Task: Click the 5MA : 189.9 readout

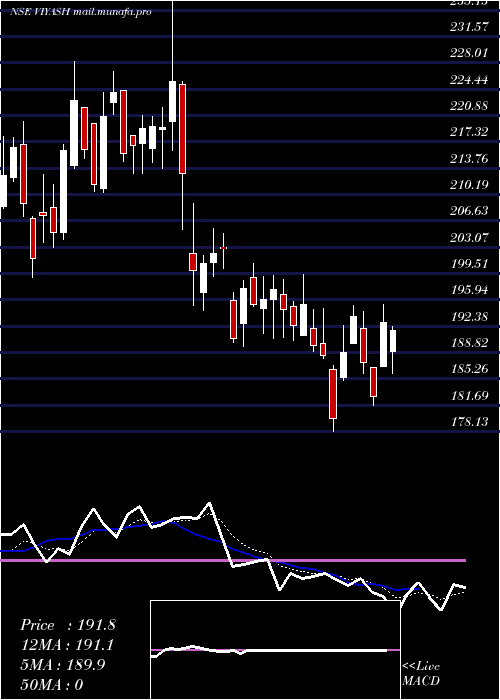Action: point(62,665)
